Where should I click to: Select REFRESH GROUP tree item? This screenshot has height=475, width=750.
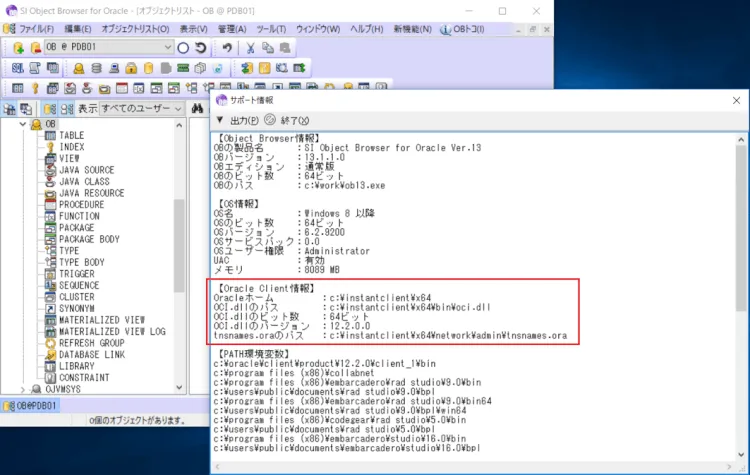[91, 343]
